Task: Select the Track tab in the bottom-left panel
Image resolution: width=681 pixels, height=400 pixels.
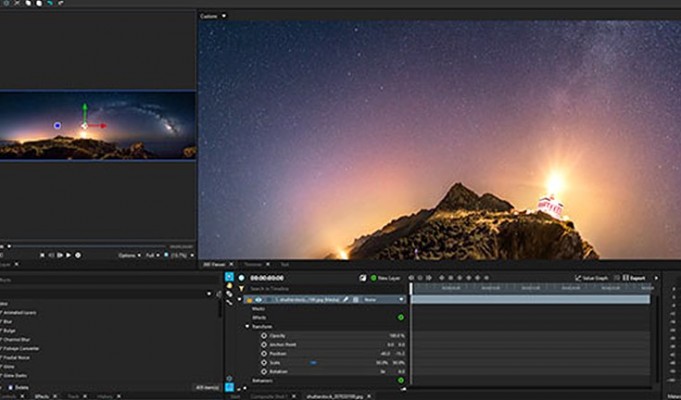Action: click(73, 397)
